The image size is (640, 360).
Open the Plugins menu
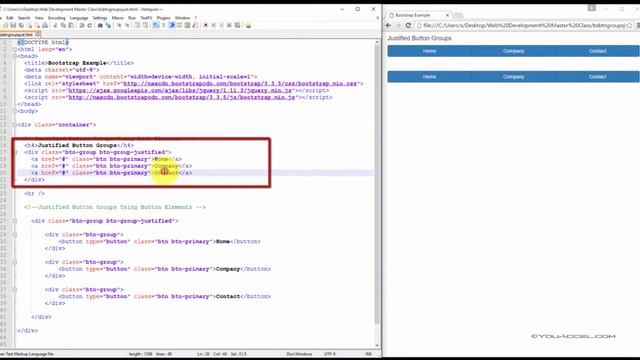coord(163,18)
